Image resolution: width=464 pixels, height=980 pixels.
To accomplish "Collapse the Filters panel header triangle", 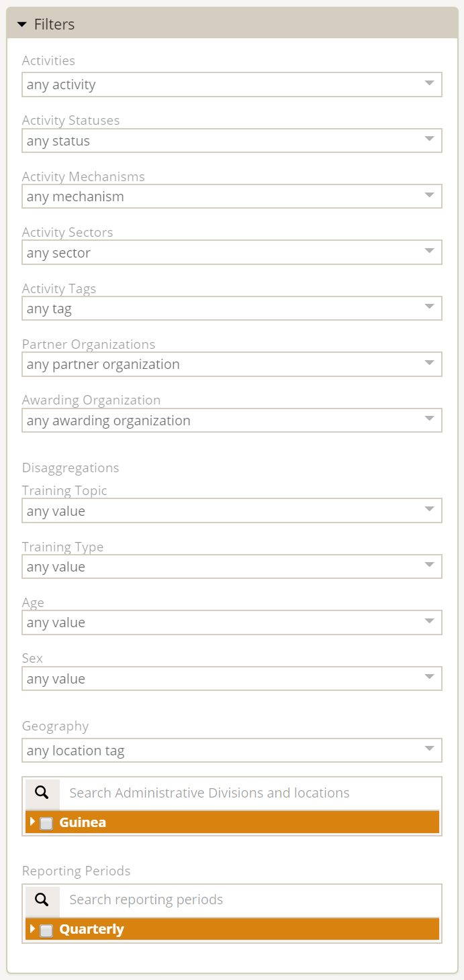I will coord(21,25).
